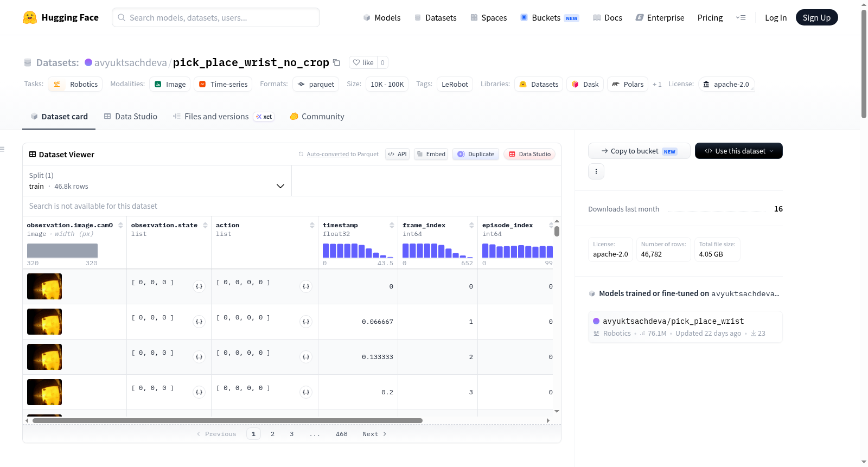Click the Sign Up button

(x=816, y=17)
